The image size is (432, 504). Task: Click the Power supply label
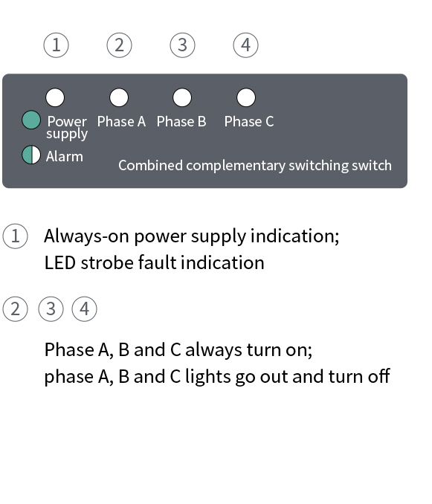[67, 128]
